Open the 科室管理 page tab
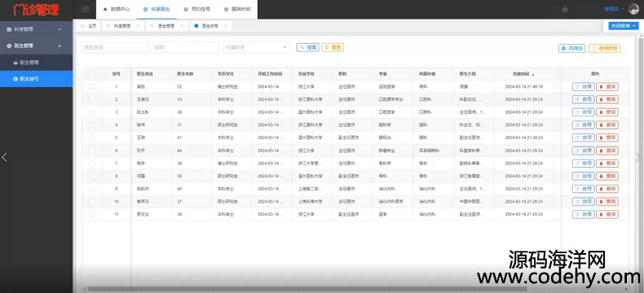 click(x=122, y=26)
